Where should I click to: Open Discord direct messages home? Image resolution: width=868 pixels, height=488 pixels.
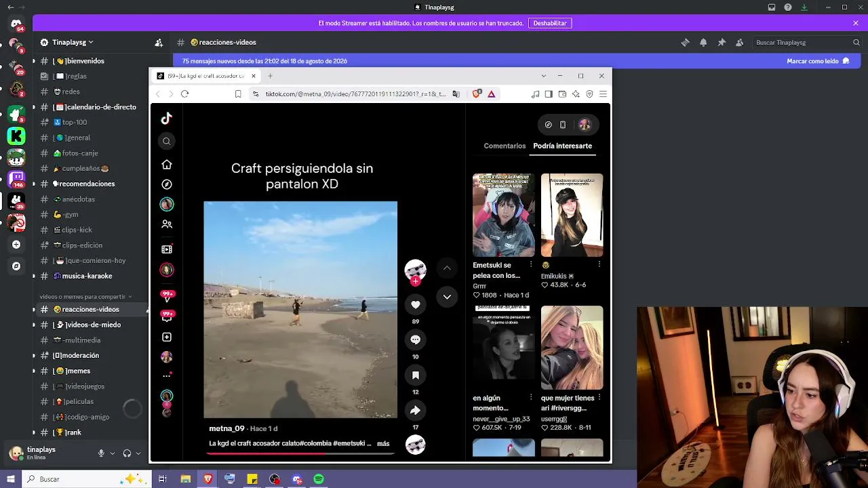[16, 24]
